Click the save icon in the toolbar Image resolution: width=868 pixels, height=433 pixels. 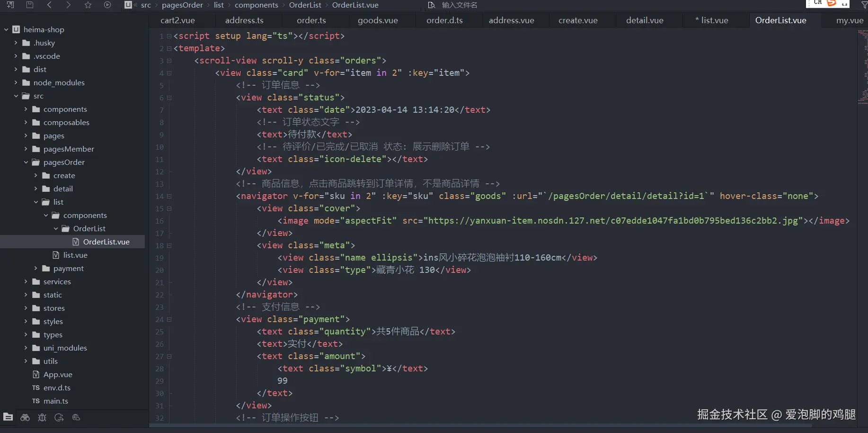30,5
